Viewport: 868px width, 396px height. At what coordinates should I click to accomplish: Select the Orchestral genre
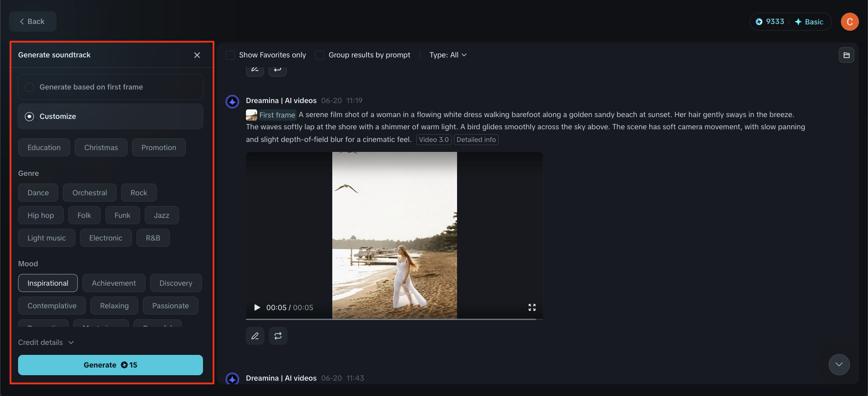point(90,193)
